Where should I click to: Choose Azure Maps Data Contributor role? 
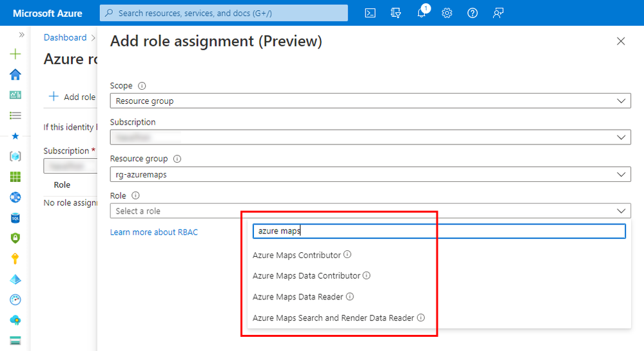pyautogui.click(x=306, y=276)
